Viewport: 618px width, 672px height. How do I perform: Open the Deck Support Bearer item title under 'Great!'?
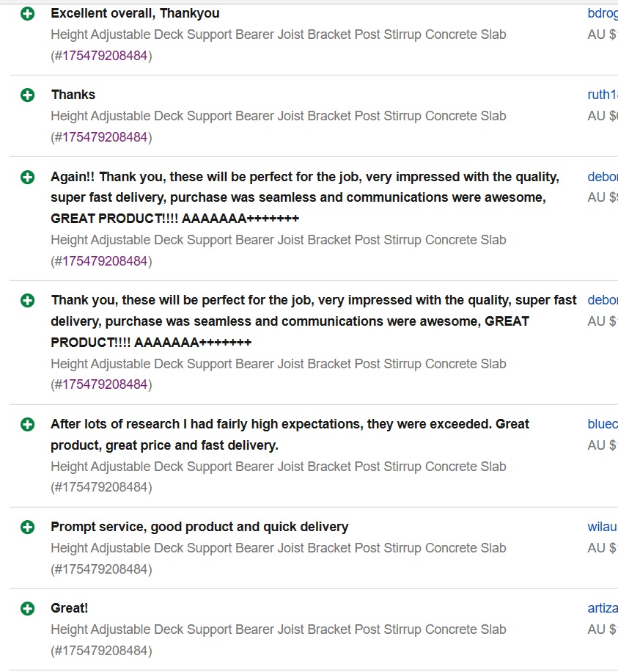278,629
